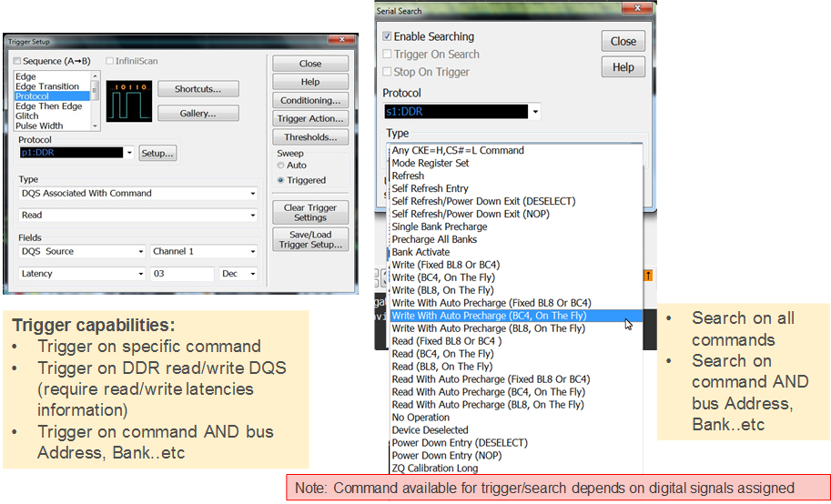Click the Trigger Setup close X icon
The height and width of the screenshot is (504, 831).
[x=342, y=41]
